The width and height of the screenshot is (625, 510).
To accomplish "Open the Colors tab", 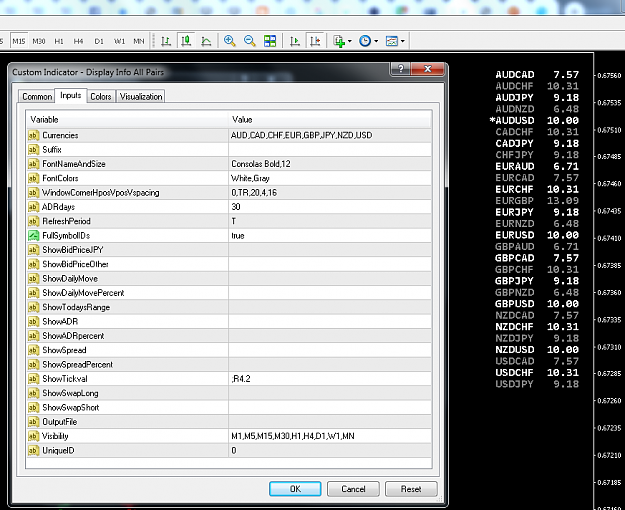I will [x=101, y=96].
